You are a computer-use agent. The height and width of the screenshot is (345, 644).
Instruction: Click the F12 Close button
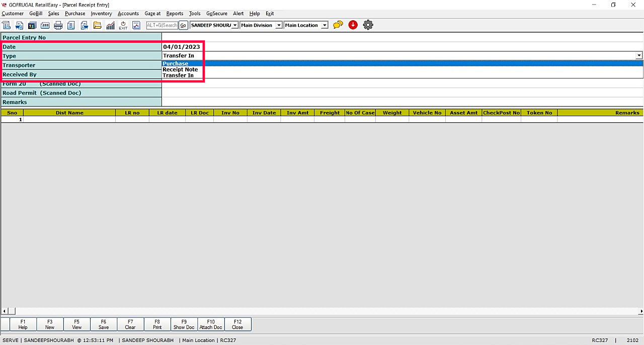[237, 324]
